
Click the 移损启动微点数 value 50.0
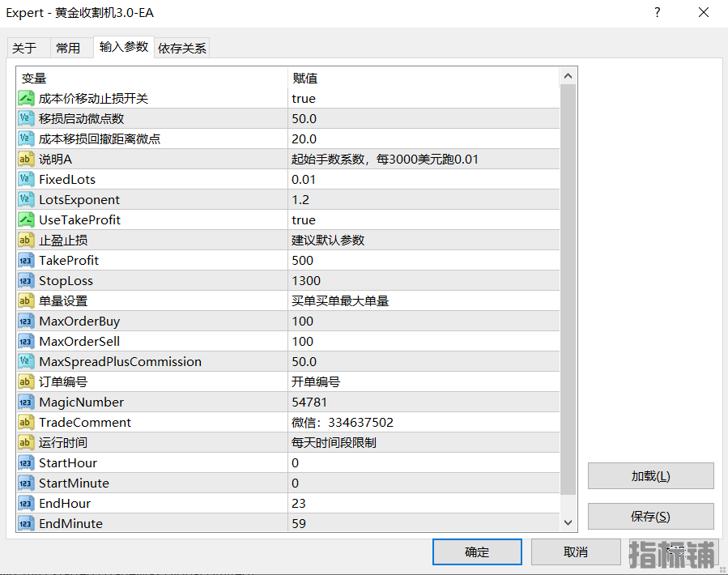coord(304,118)
